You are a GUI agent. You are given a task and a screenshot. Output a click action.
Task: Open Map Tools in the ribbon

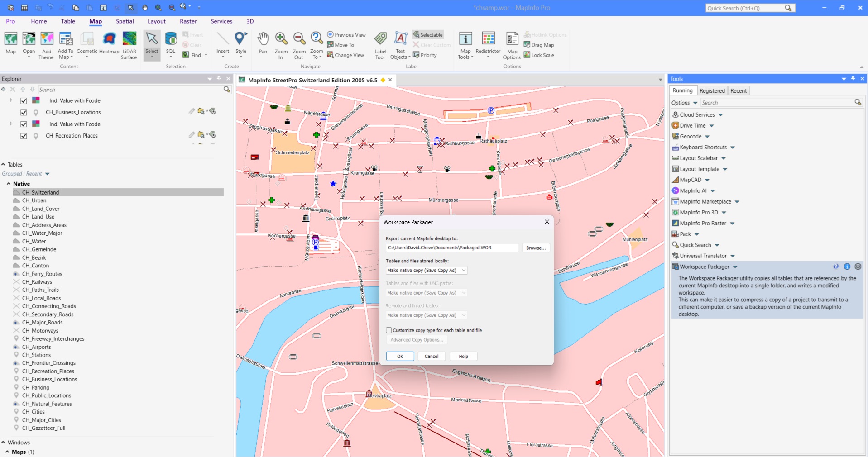(x=465, y=45)
